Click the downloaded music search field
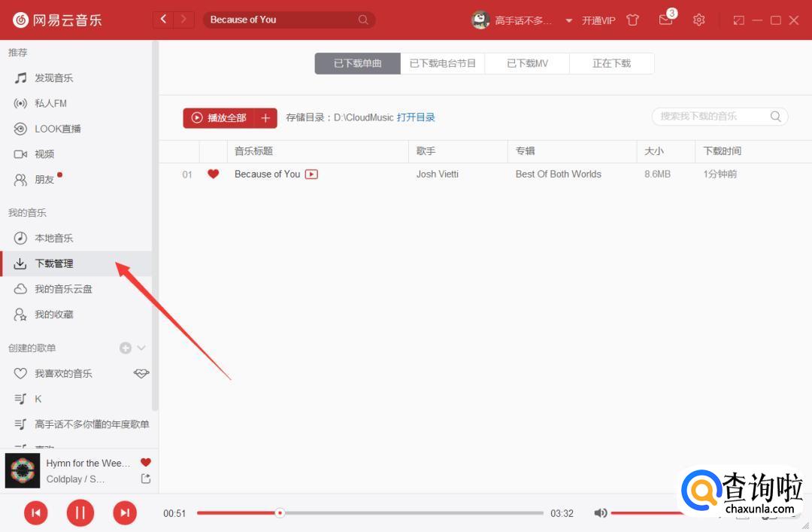The width and height of the screenshot is (812, 532). pos(710,116)
